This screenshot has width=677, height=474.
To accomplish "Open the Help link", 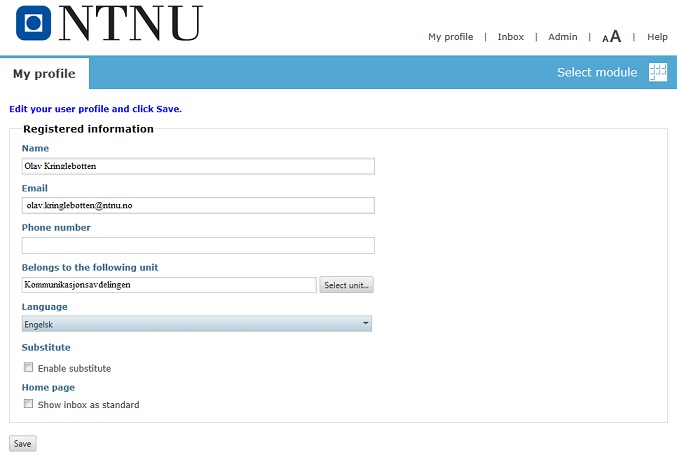I will (657, 37).
